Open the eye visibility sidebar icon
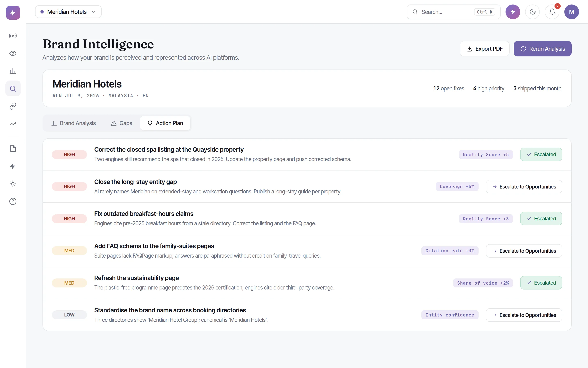 [13, 53]
